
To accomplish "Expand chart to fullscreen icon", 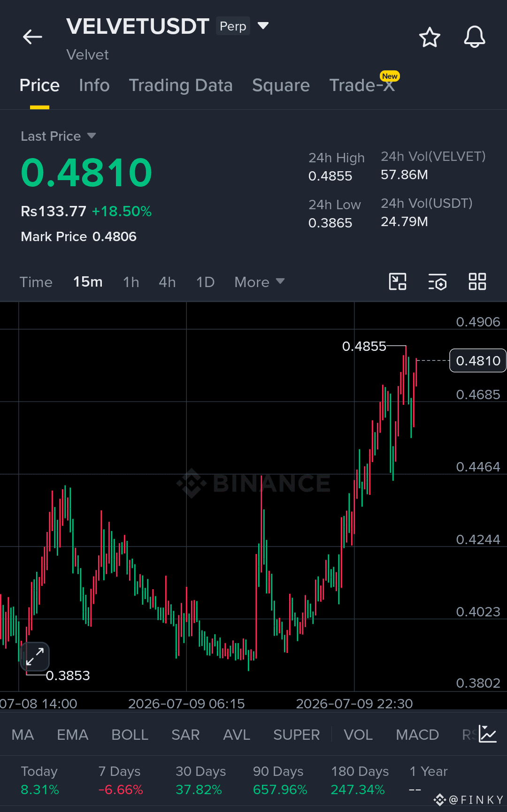I will [x=35, y=656].
